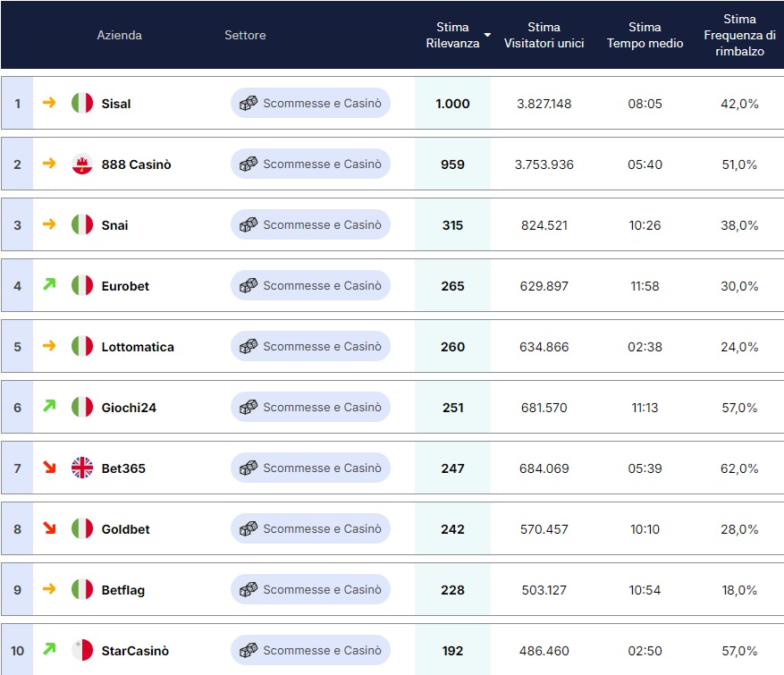
Task: Open the Eurobet company name
Action: (x=125, y=286)
